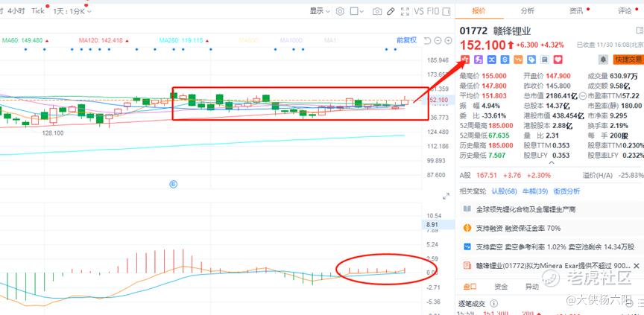Select the drawing pencil tool
Viewport: 644px width, 315px height.
click(x=391, y=11)
